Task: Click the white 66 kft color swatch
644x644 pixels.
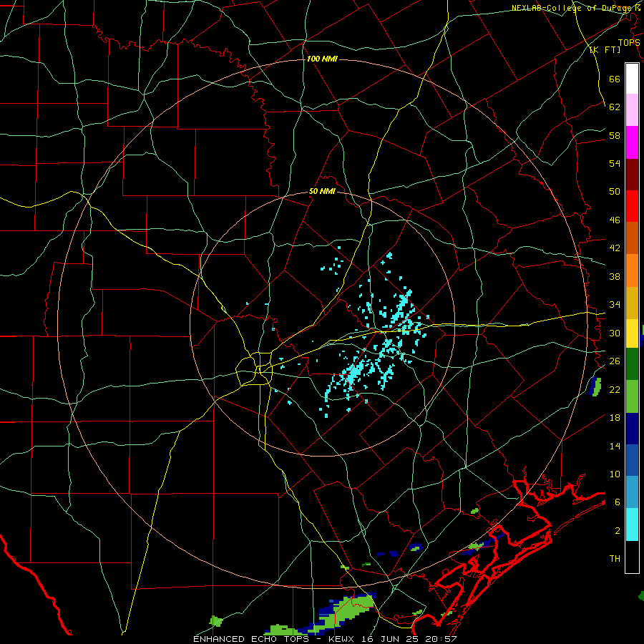Action: pyautogui.click(x=632, y=79)
